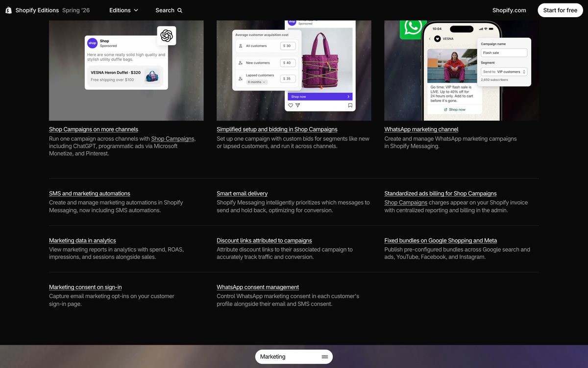Click the Spring '26 edition label

point(76,10)
